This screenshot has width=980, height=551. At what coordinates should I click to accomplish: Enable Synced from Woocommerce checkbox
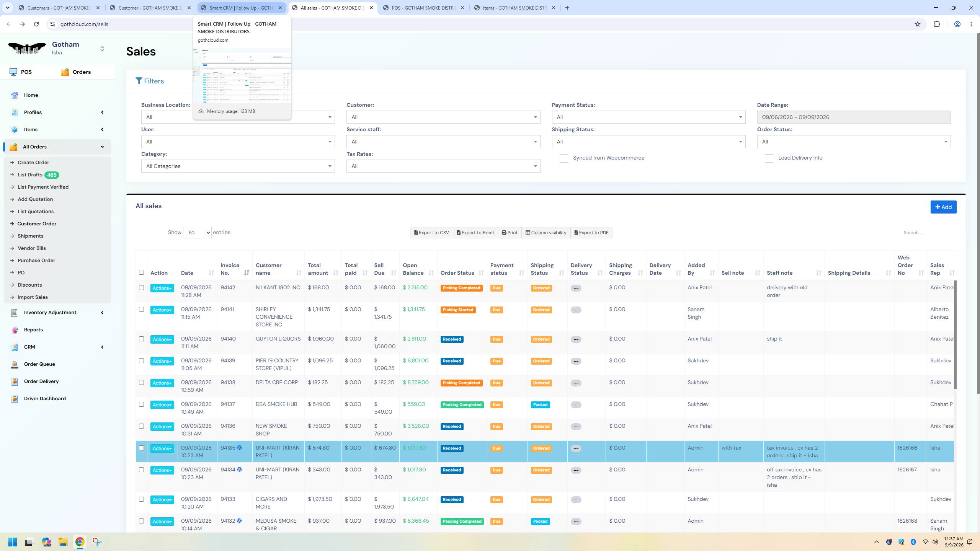pos(563,158)
